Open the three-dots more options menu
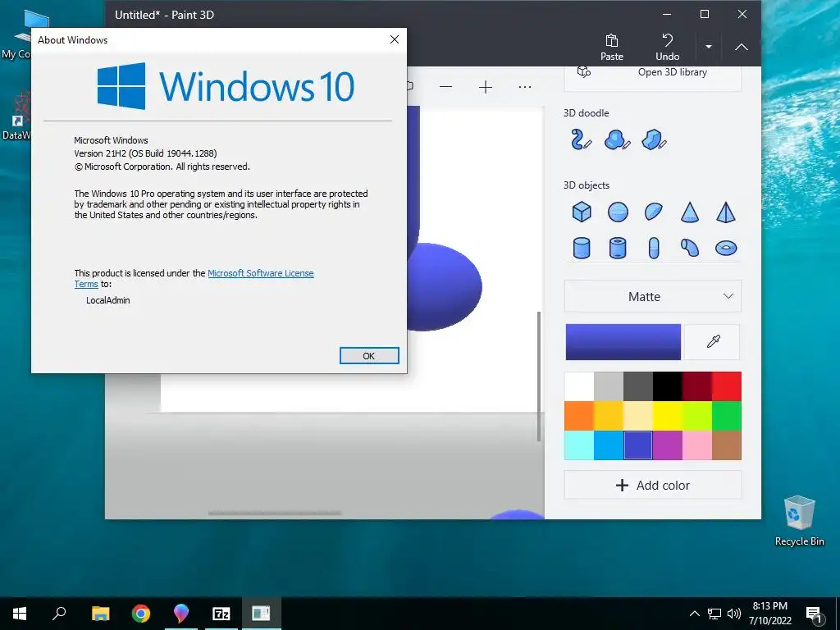Viewport: 840px width, 630px height. point(525,87)
